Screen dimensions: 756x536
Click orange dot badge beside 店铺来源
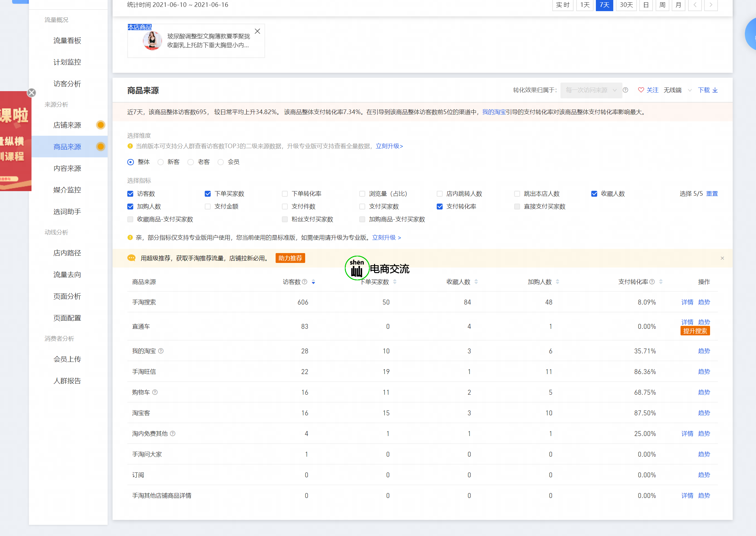tap(101, 125)
